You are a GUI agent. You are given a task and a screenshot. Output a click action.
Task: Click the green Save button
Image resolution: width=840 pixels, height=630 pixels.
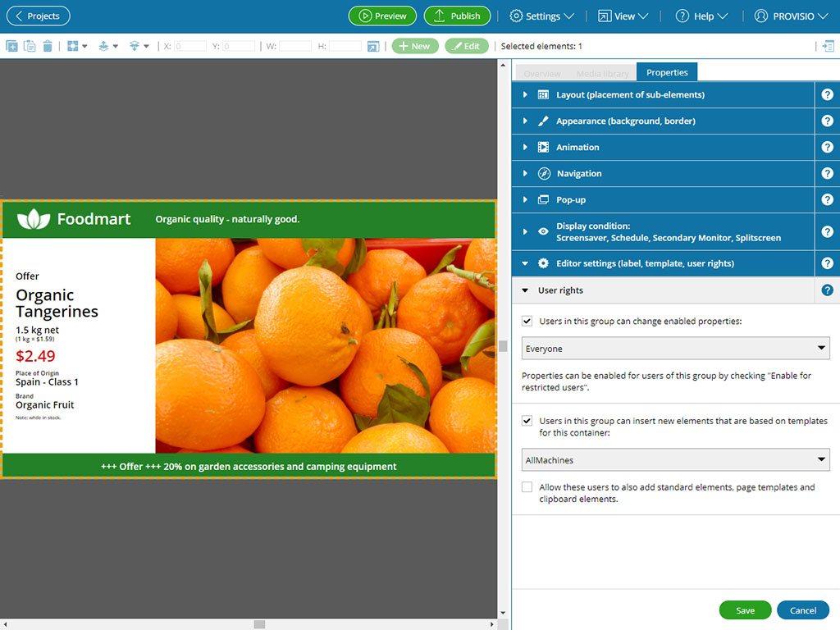[x=745, y=610]
